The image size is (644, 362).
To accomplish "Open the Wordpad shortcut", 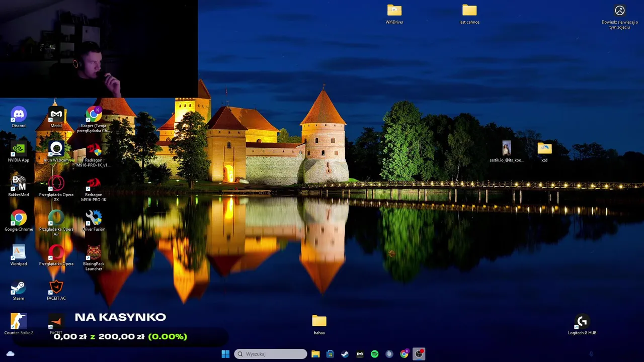I will [x=19, y=255].
